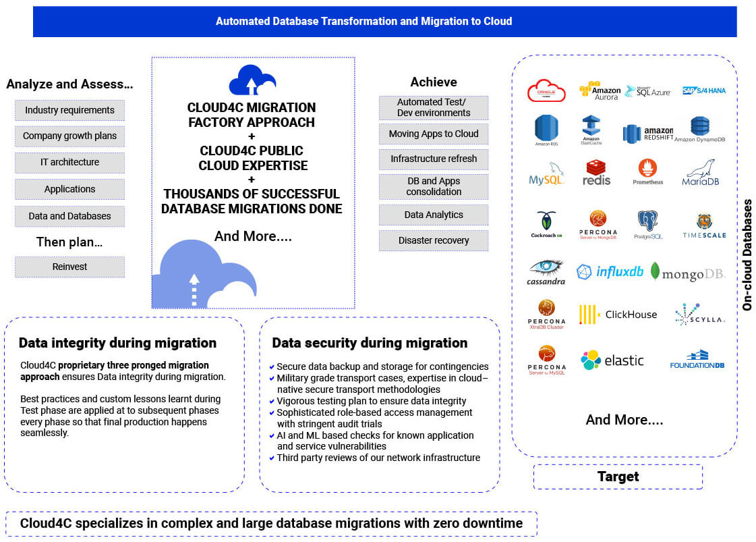Select the InfluxDB logo
The height and width of the screenshot is (542, 756).
coord(610,272)
